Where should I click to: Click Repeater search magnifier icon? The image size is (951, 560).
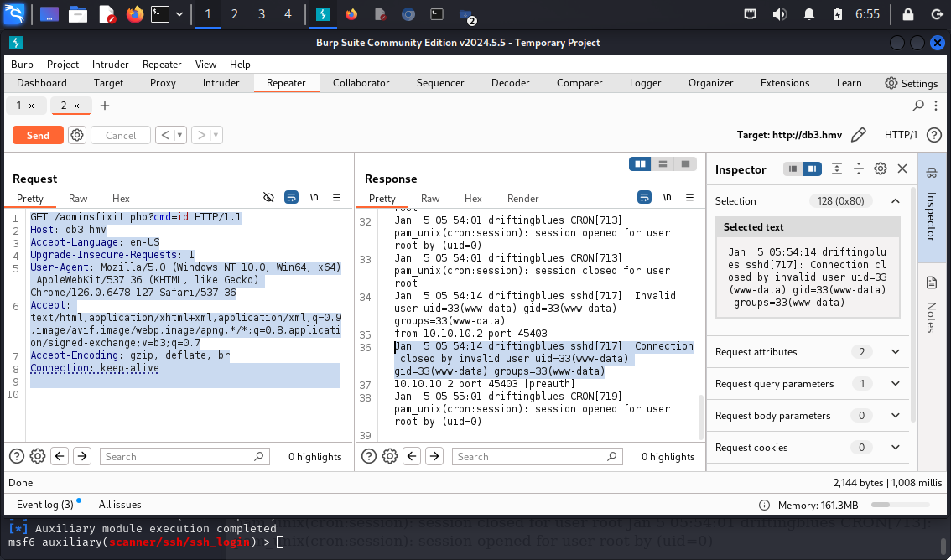coord(918,106)
